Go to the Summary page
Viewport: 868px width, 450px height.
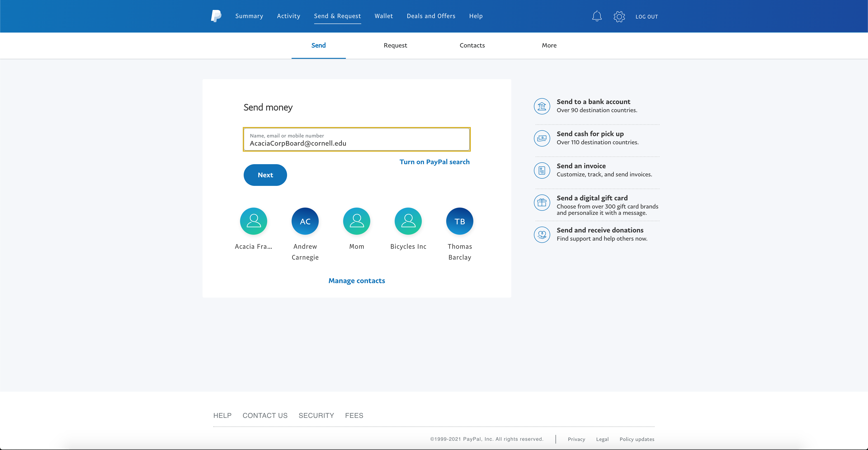pyautogui.click(x=249, y=16)
